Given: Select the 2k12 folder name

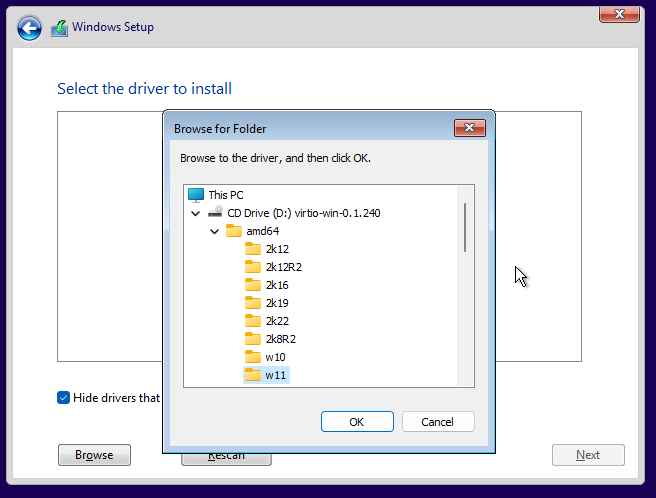Looking at the screenshot, I should point(277,249).
